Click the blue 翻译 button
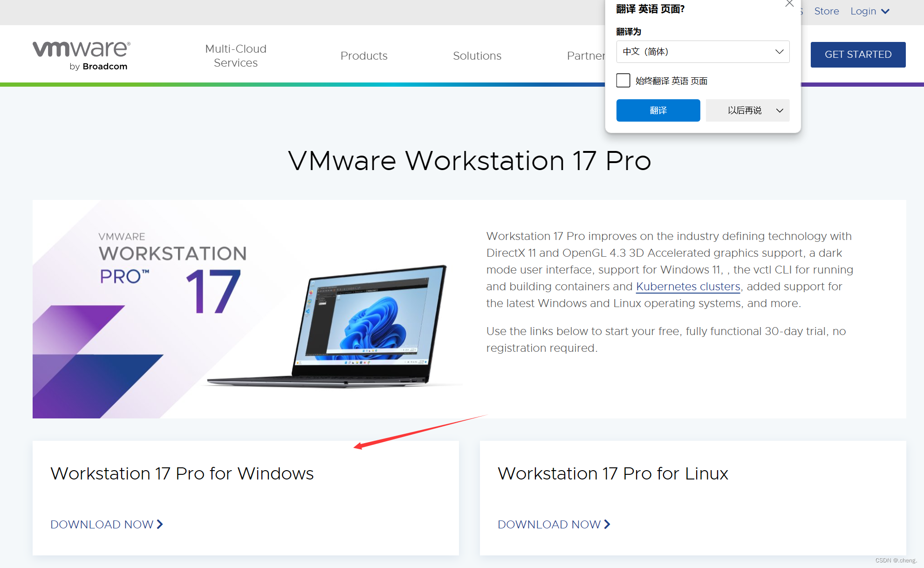This screenshot has width=924, height=568. coord(658,110)
